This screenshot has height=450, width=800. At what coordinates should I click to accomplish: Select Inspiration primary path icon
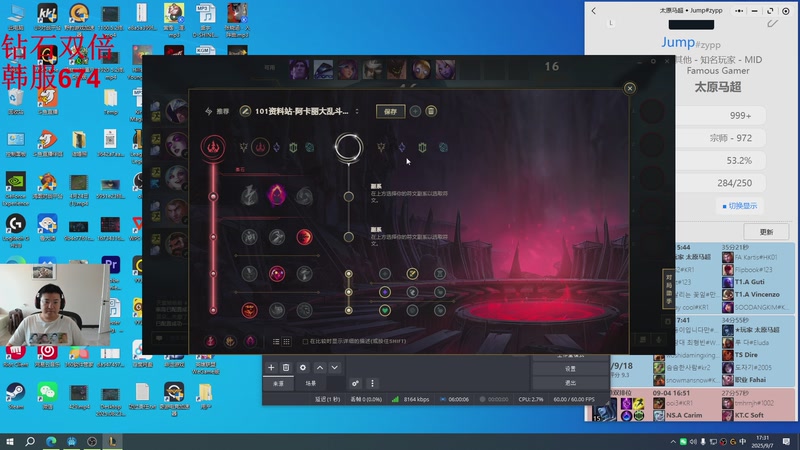click(309, 147)
